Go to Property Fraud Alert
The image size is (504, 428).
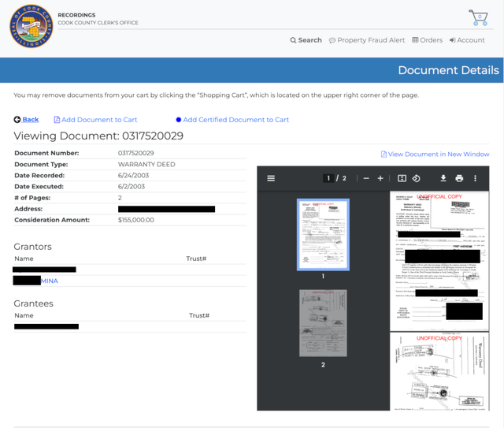click(367, 40)
